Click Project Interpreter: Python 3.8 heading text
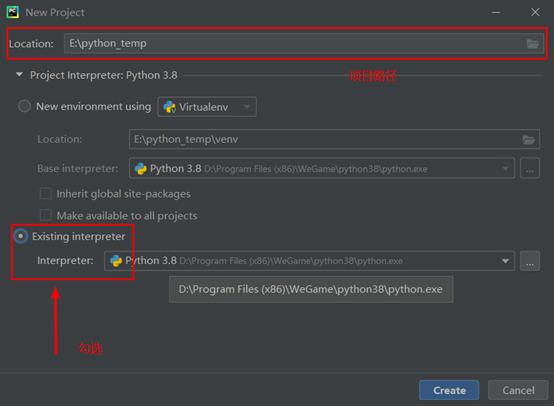The height and width of the screenshot is (406, 554). click(x=104, y=75)
